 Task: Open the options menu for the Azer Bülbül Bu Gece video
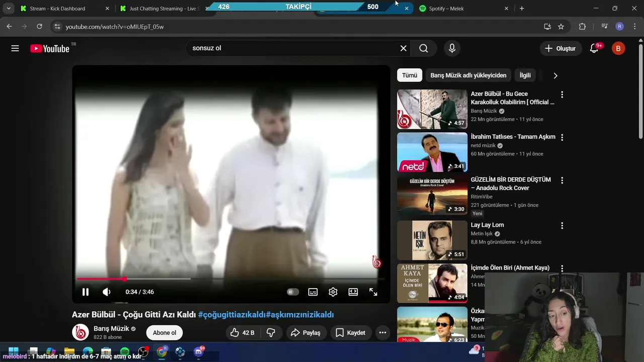click(x=562, y=95)
